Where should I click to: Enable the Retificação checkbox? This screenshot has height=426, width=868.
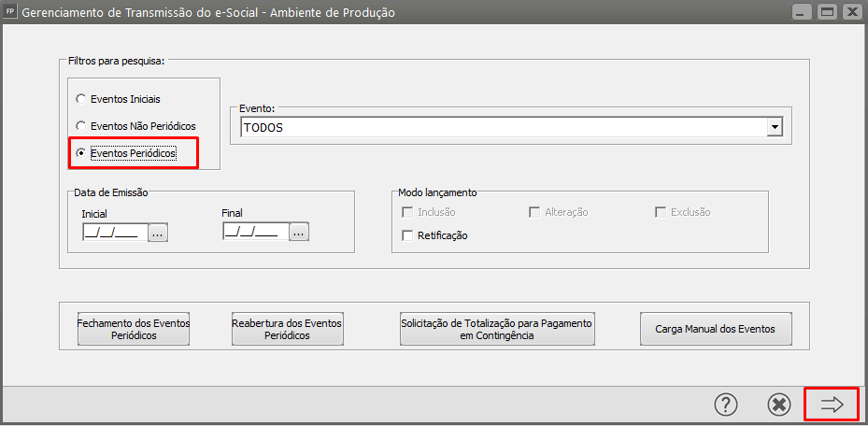click(406, 235)
